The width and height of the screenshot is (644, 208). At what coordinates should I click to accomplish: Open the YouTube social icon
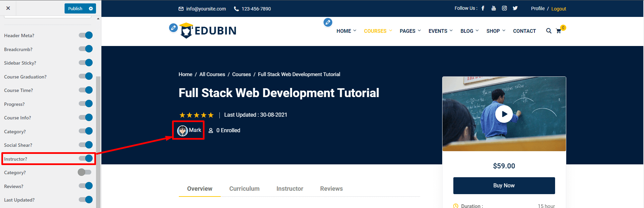[x=494, y=8]
